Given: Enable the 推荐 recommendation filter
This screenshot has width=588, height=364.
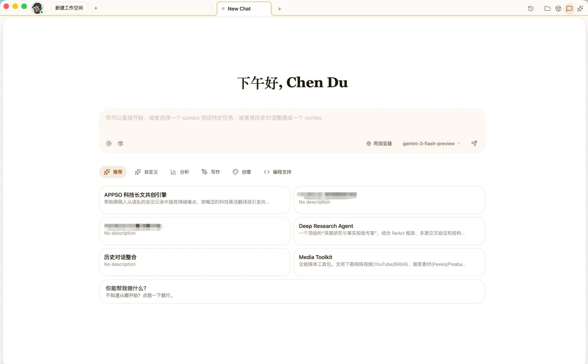Looking at the screenshot, I should coord(113,171).
